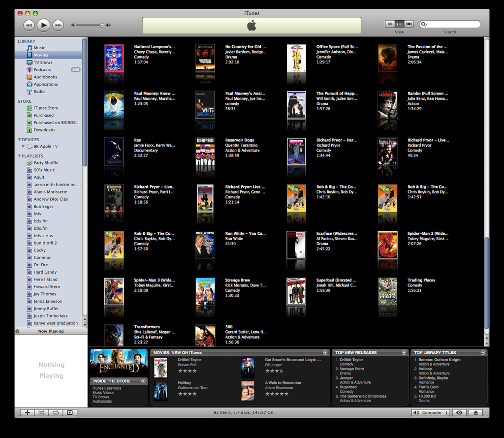Viewport: 504px width, 438px height.
Task: Open Batman: Gotham Knight library title
Action: click(440, 360)
